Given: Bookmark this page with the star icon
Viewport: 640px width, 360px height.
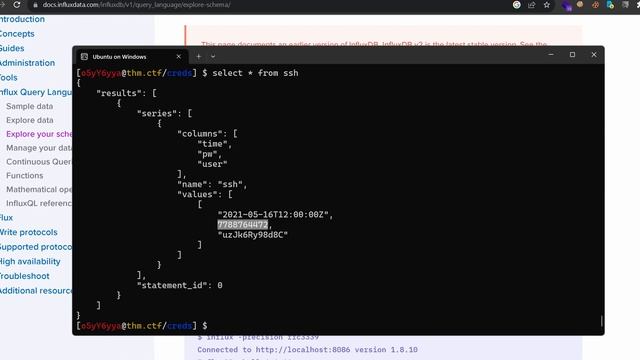Looking at the screenshot, I should [x=547, y=5].
